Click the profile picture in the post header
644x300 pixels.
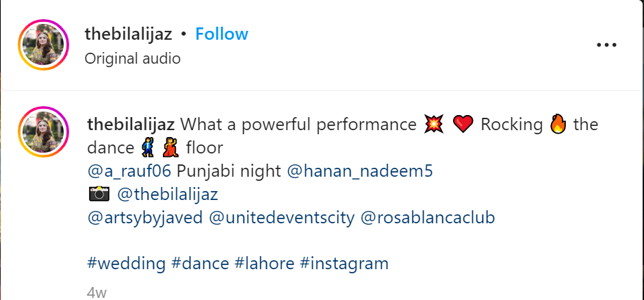pos(44,45)
